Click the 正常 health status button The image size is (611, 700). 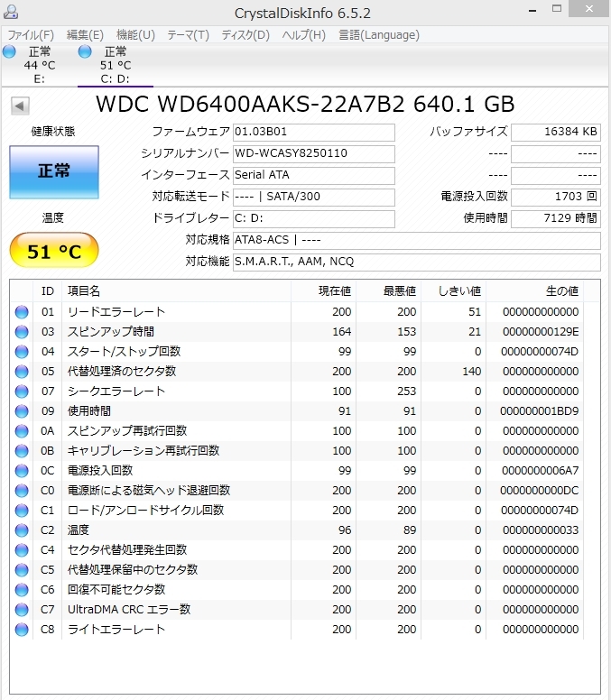pyautogui.click(x=53, y=171)
